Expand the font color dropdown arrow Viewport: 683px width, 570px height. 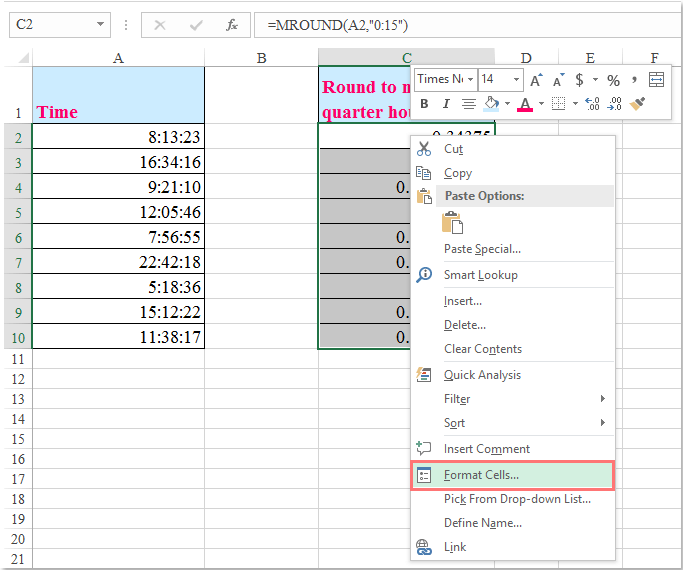pyautogui.click(x=541, y=104)
